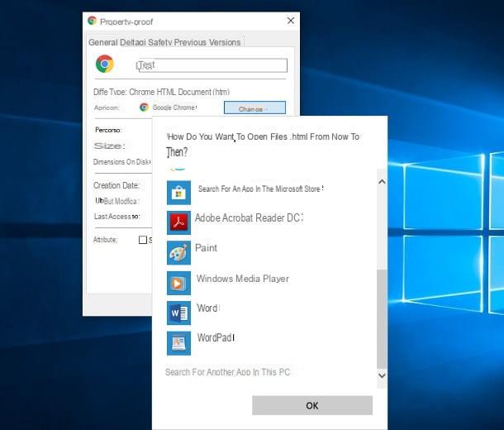Image resolution: width=504 pixels, height=430 pixels.
Task: Choose the Paint palette icon
Action: [178, 253]
